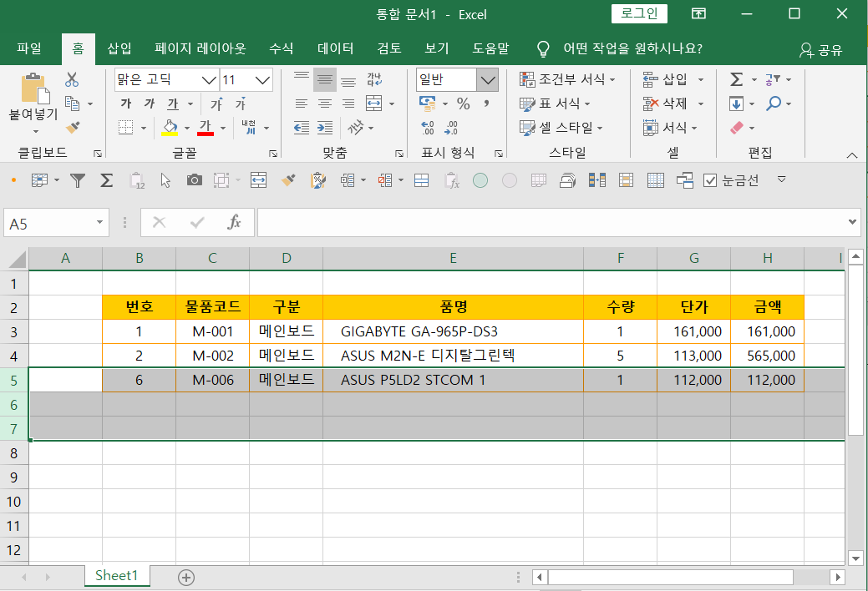
Task: Align text to the left
Action: click(x=301, y=104)
